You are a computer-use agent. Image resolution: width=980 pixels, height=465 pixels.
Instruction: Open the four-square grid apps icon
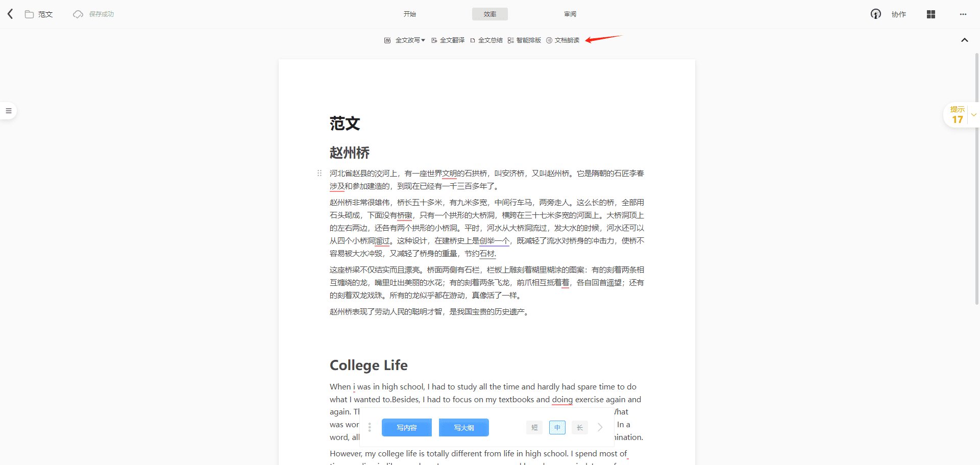pos(930,14)
